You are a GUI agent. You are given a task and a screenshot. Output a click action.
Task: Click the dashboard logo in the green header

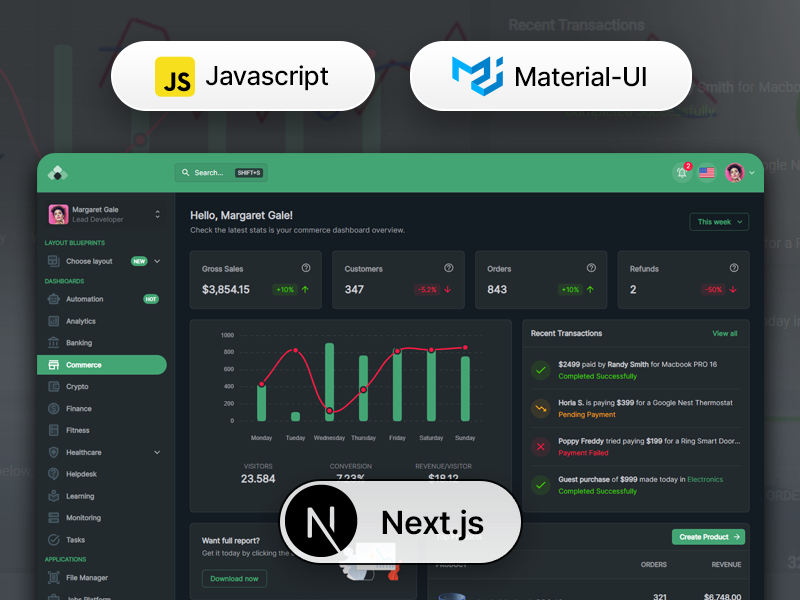tap(58, 173)
